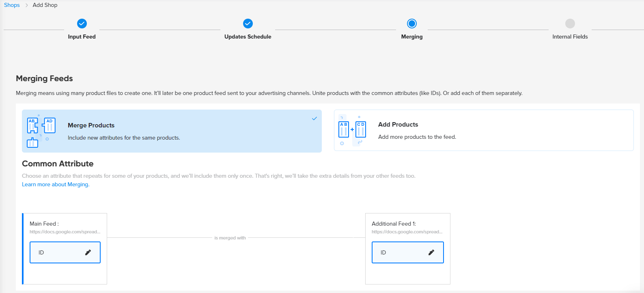Go to the Input Feed step label

click(x=82, y=37)
